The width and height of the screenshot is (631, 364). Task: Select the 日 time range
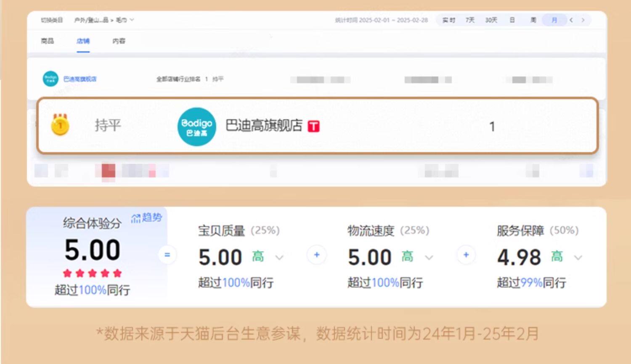pyautogui.click(x=512, y=20)
